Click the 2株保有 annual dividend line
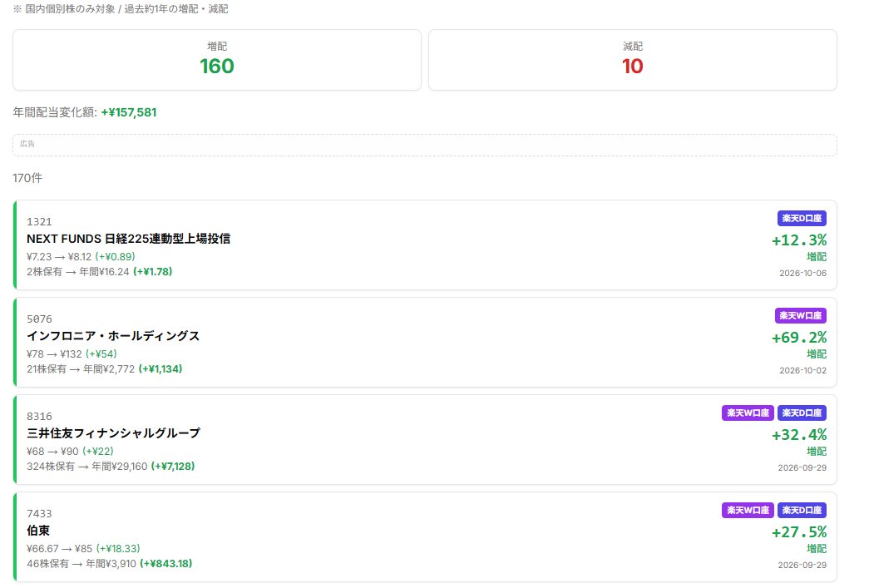869x588 pixels. 100,272
